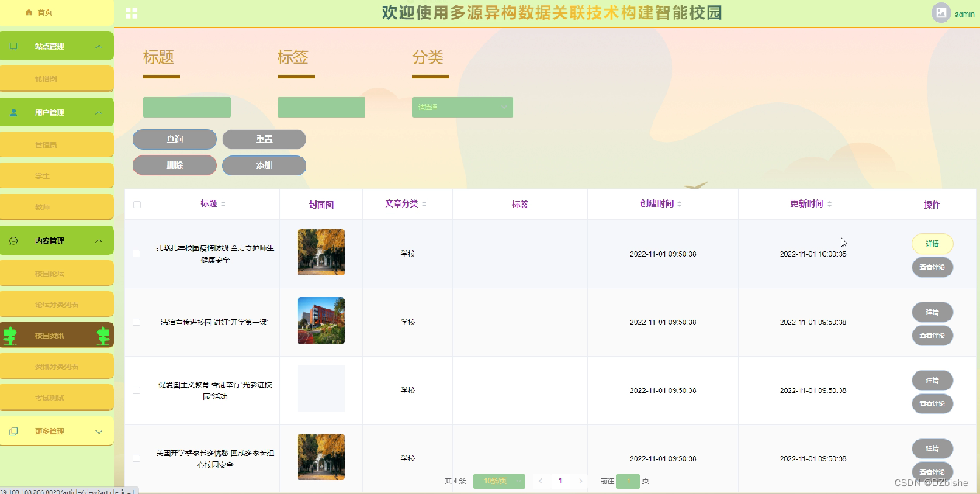Click the icon of 更多管理 menu

coord(13,431)
